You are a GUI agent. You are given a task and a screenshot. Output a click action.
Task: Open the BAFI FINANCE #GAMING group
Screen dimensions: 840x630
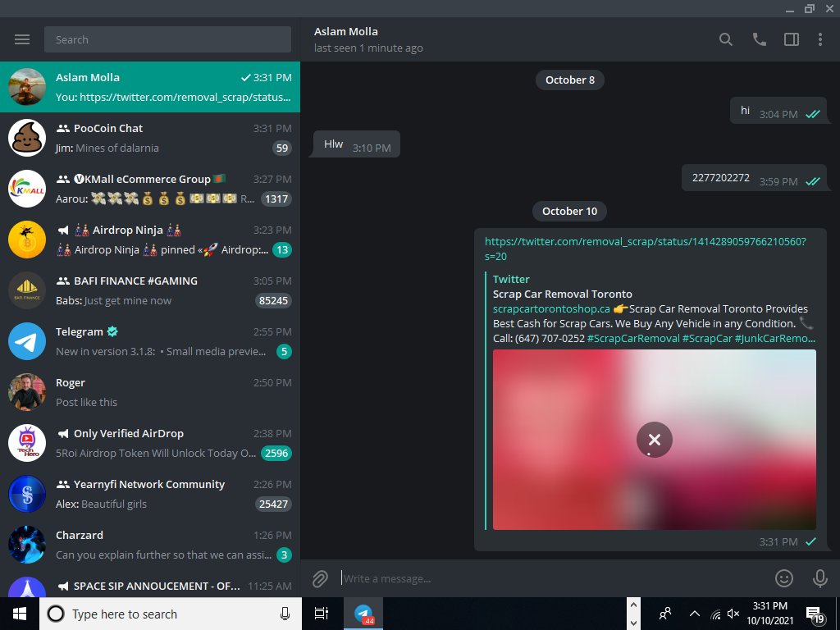point(150,290)
